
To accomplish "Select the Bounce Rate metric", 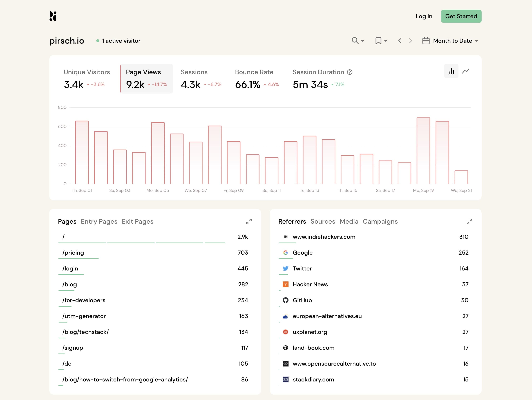I will [256, 78].
